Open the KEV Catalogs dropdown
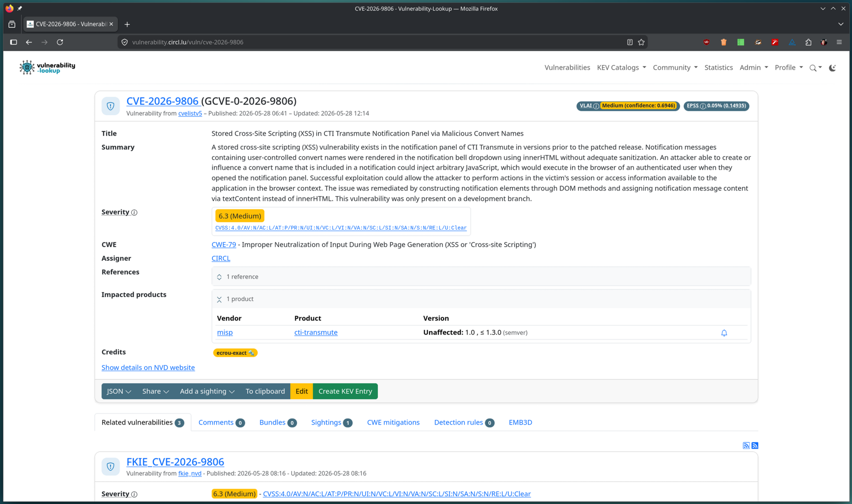 tap(621, 67)
